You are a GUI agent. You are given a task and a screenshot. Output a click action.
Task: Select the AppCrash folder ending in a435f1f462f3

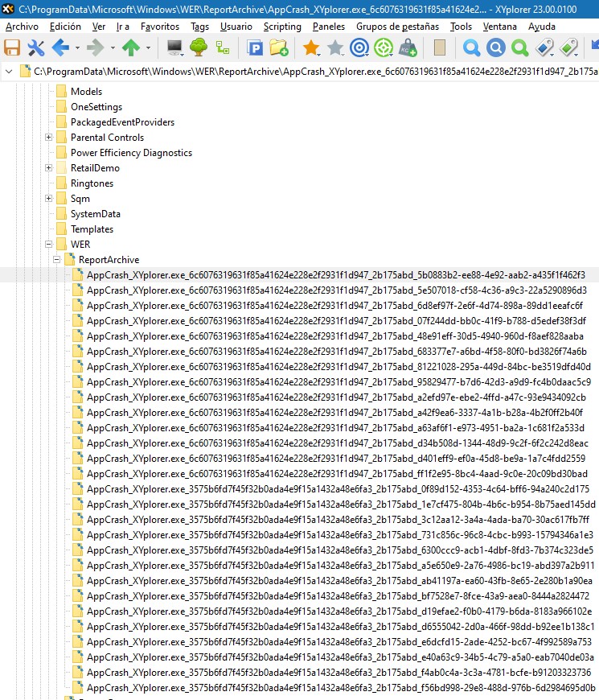tap(336, 275)
